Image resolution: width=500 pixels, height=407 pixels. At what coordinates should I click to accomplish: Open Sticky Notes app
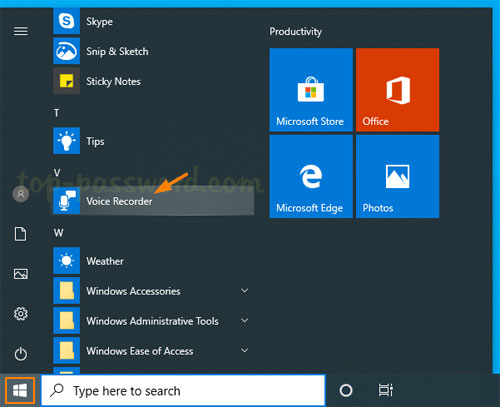[153, 81]
